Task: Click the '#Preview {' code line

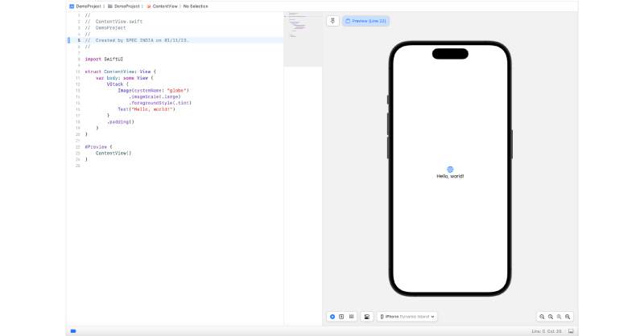Action: coord(98,147)
